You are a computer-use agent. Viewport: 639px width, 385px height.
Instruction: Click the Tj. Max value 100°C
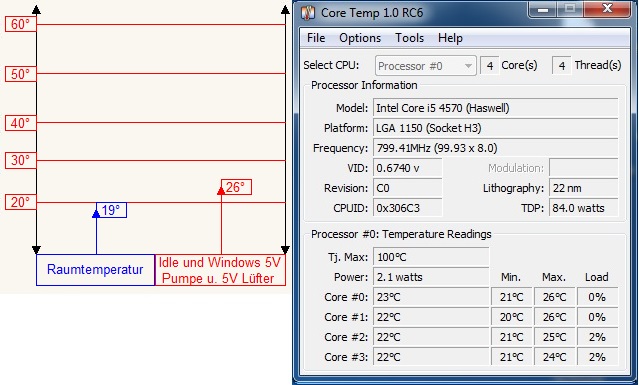point(431,257)
